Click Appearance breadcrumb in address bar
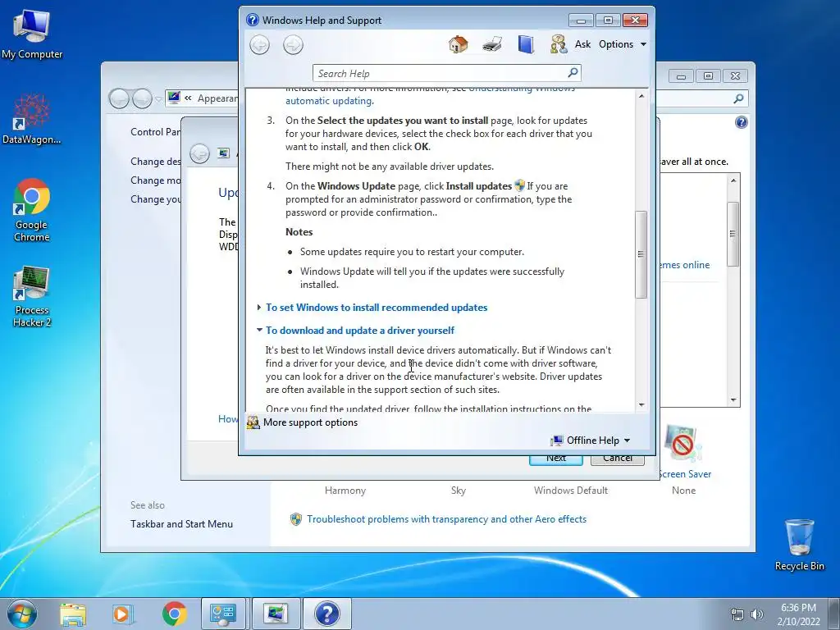The image size is (840, 630). 217,98
